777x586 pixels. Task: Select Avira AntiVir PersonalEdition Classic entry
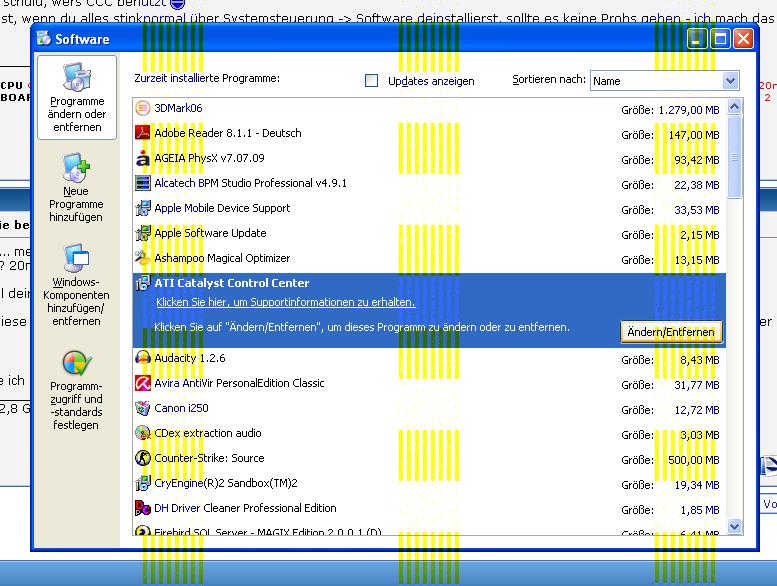click(x=429, y=383)
